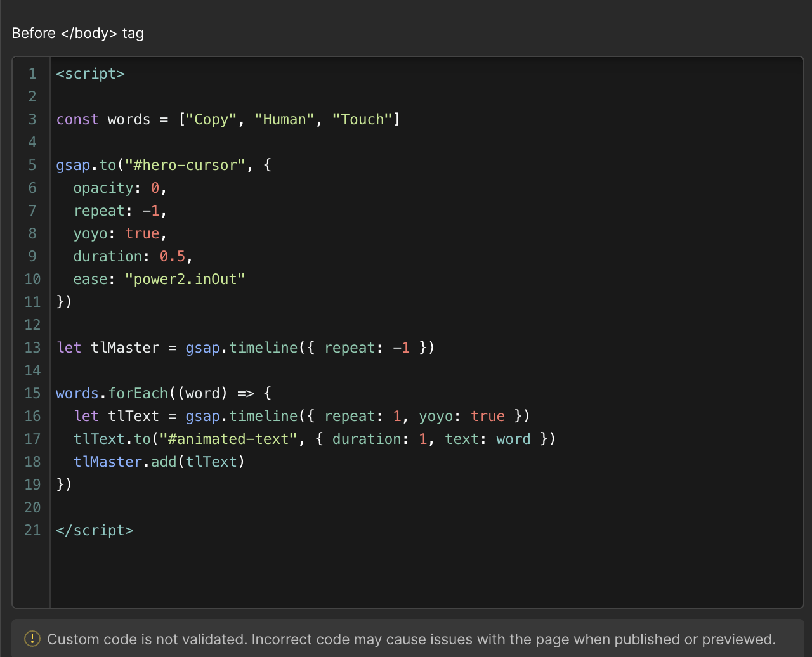Image resolution: width=812 pixels, height=657 pixels.
Task: Click the empty editor area below line 21
Action: pyautogui.click(x=426, y=574)
